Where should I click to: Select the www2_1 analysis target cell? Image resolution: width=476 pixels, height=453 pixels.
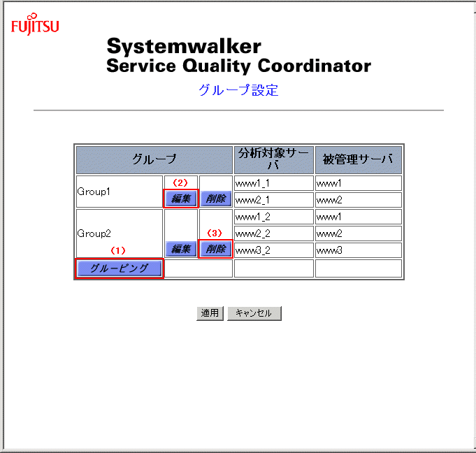[x=273, y=200]
